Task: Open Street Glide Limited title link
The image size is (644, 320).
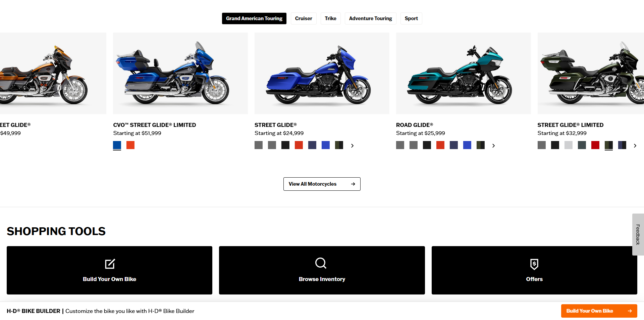Action: point(570,125)
